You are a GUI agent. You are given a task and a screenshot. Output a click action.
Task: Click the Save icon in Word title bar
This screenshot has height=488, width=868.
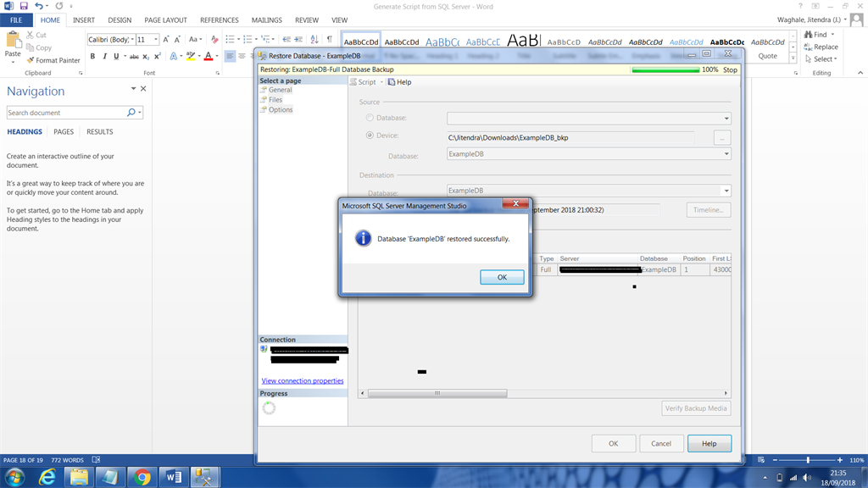pos(24,6)
